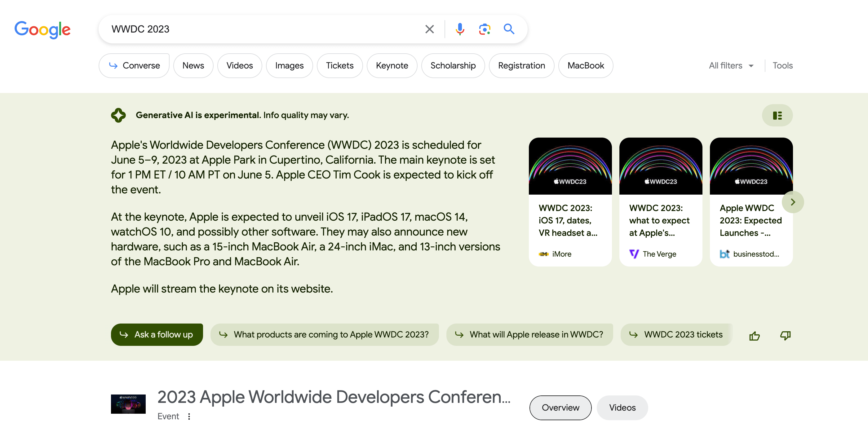Viewport: 868px width, 432px height.
Task: Filter results by News
Action: [x=193, y=66]
